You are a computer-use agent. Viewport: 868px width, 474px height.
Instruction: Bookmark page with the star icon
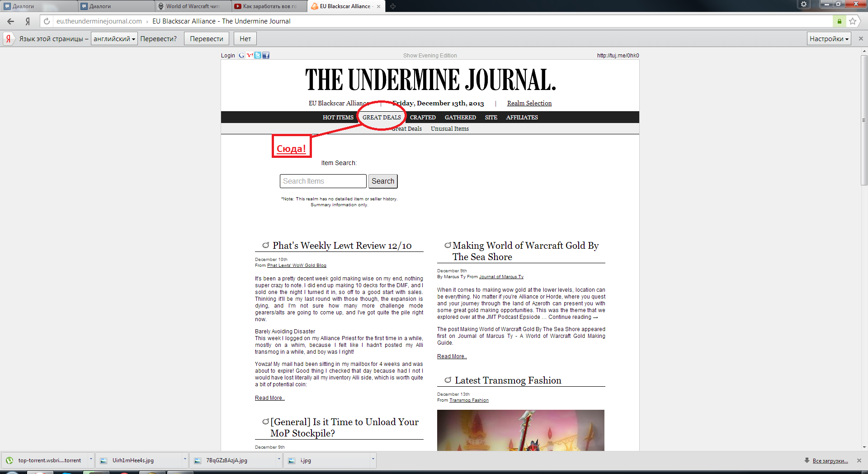[x=853, y=21]
